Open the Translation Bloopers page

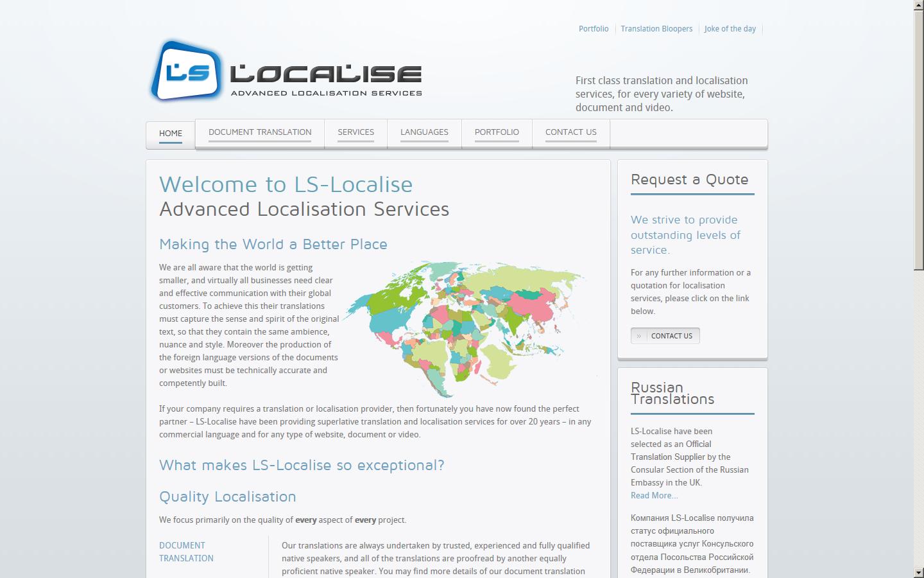tap(656, 28)
